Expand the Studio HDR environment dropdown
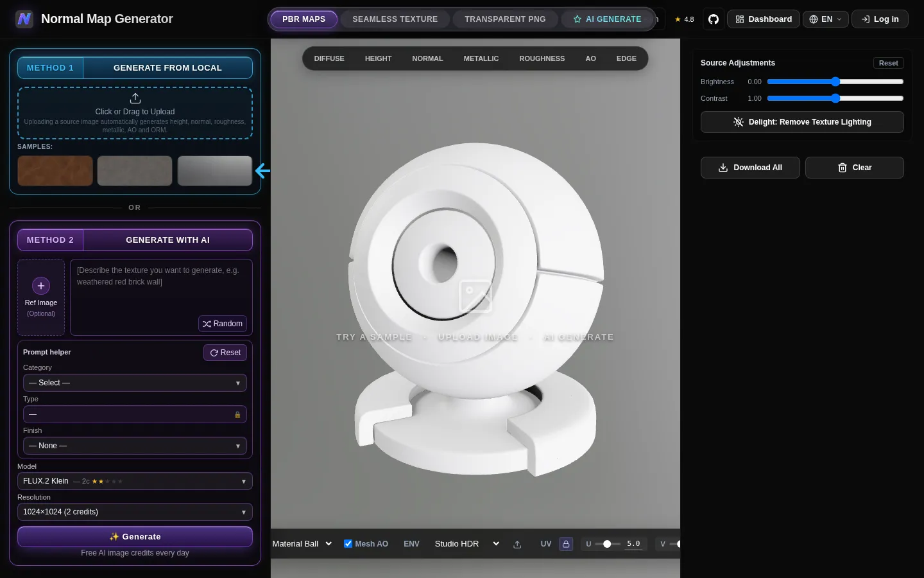This screenshot has width=924, height=578. (x=466, y=544)
